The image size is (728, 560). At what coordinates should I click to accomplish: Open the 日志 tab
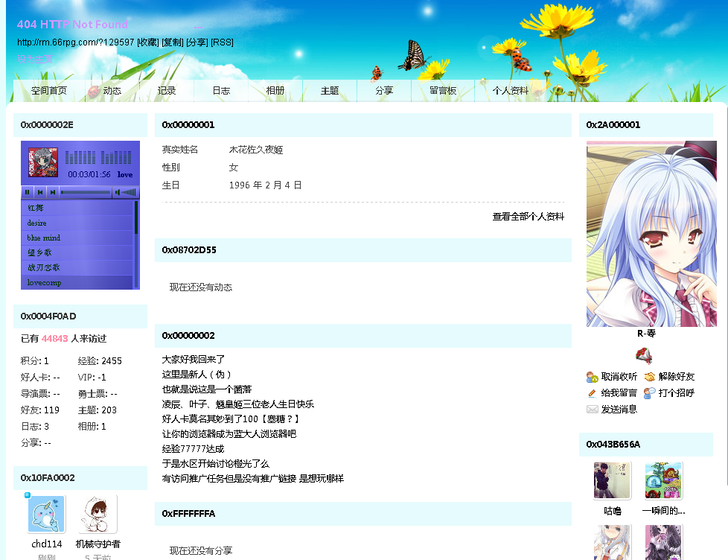(x=221, y=91)
